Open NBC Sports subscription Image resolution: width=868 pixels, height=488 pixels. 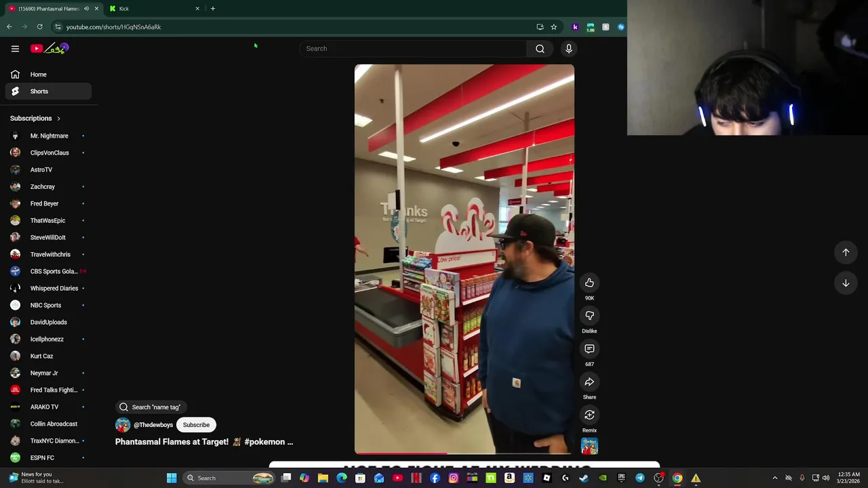coord(48,305)
